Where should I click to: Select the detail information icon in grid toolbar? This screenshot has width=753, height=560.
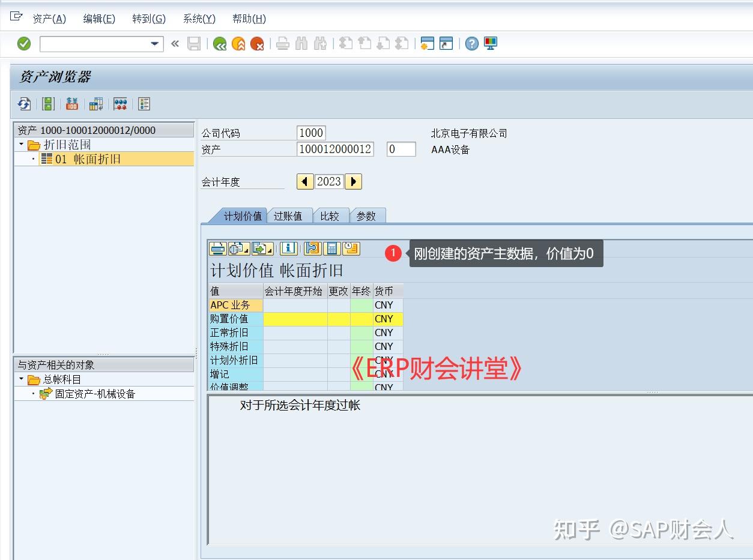point(288,248)
